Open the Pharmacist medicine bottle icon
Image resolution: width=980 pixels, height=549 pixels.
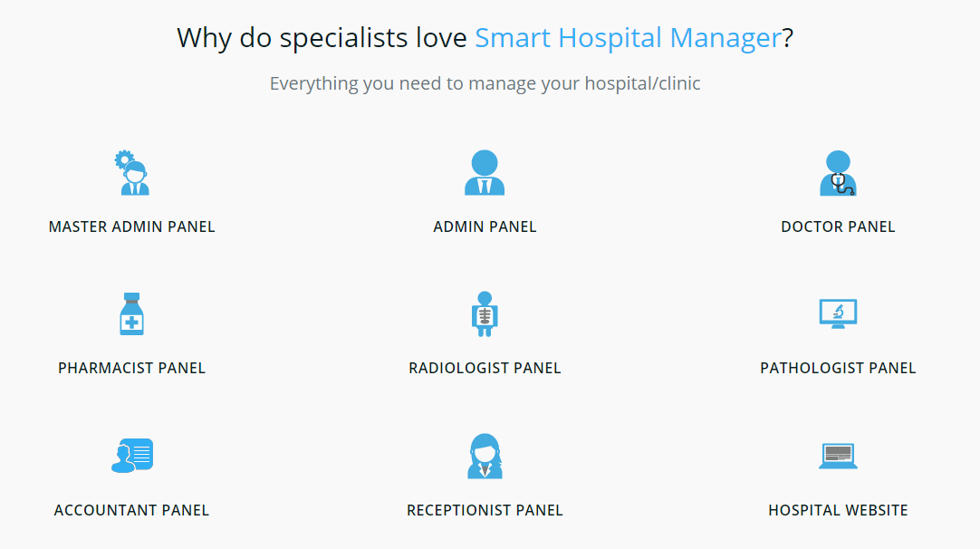point(132,314)
